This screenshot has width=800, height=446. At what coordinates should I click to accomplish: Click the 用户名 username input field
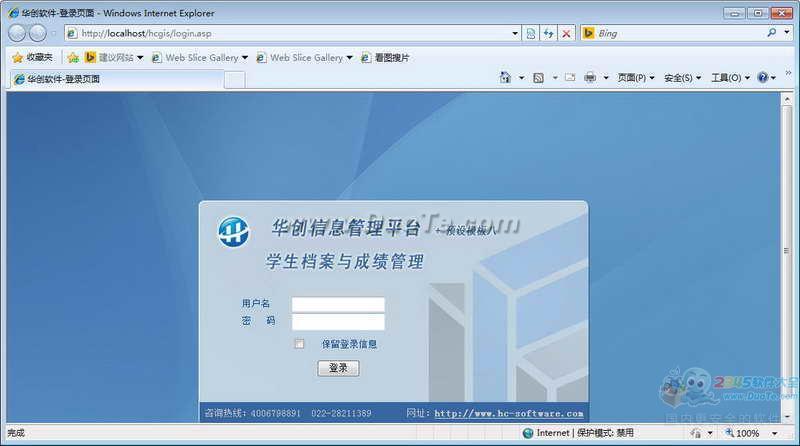338,305
